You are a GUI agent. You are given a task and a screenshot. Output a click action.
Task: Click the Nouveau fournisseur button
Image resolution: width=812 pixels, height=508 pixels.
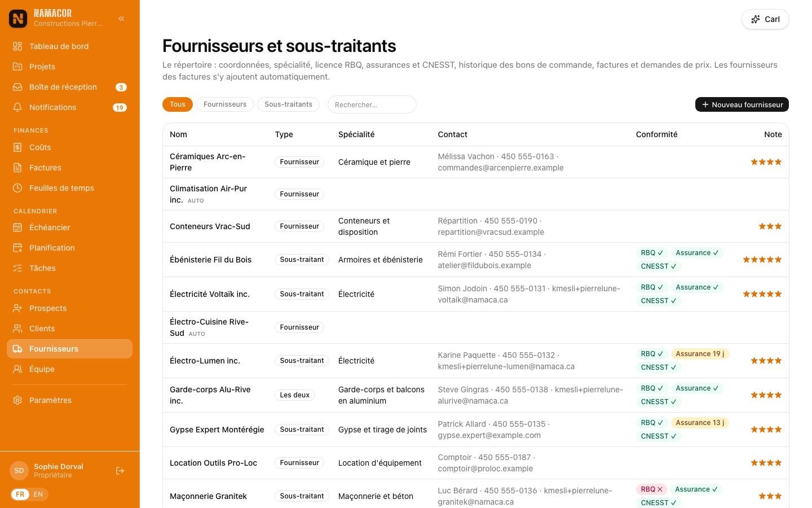click(x=742, y=104)
